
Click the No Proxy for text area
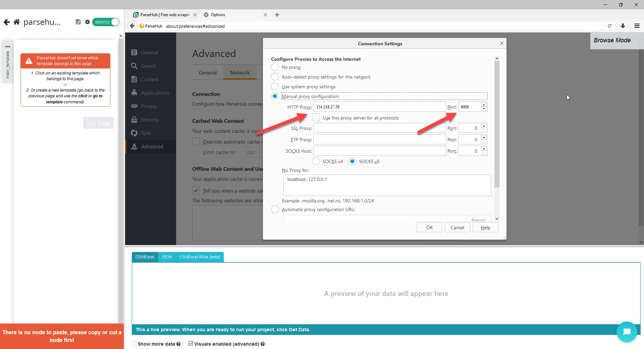[x=387, y=185]
